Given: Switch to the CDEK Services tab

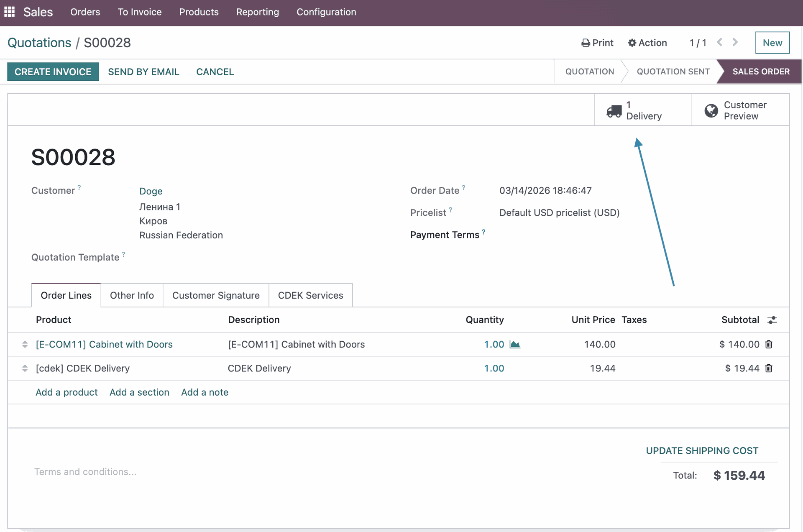Looking at the screenshot, I should pyautogui.click(x=310, y=295).
